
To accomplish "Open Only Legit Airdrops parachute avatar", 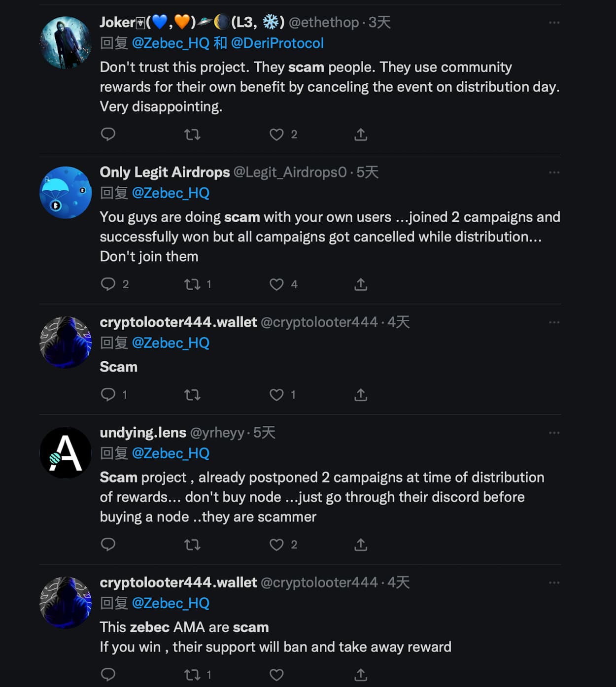I will click(66, 192).
